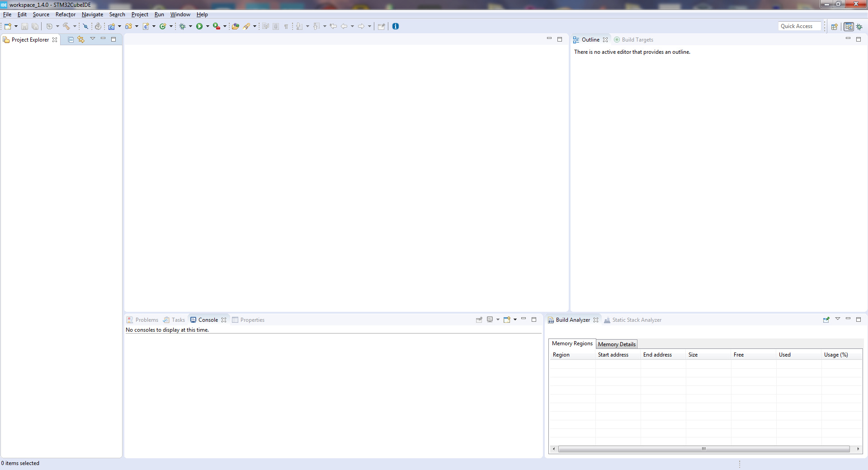Image resolution: width=868 pixels, height=470 pixels.
Task: Click the Save All icon
Action: coord(35,26)
